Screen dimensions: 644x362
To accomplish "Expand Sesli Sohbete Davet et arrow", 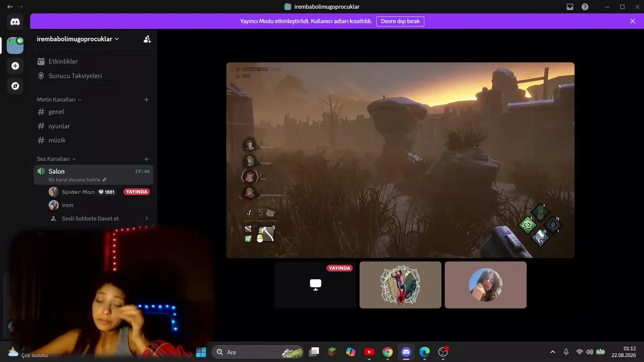I will [x=146, y=219].
